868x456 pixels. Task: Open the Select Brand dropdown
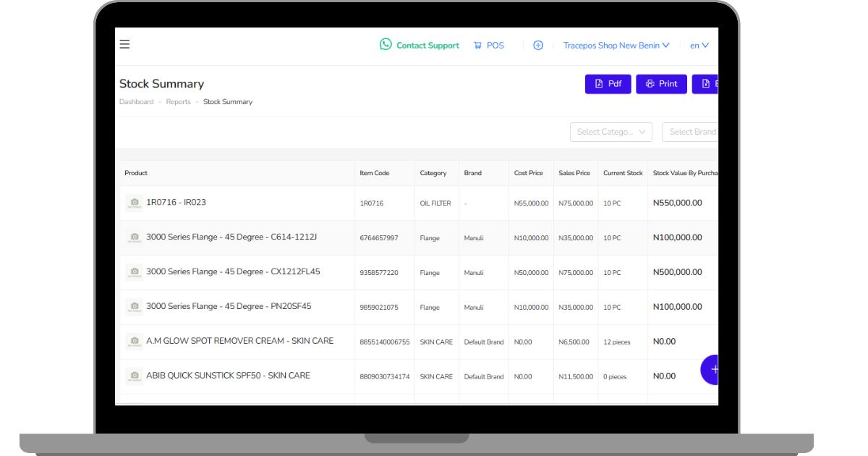pyautogui.click(x=690, y=132)
